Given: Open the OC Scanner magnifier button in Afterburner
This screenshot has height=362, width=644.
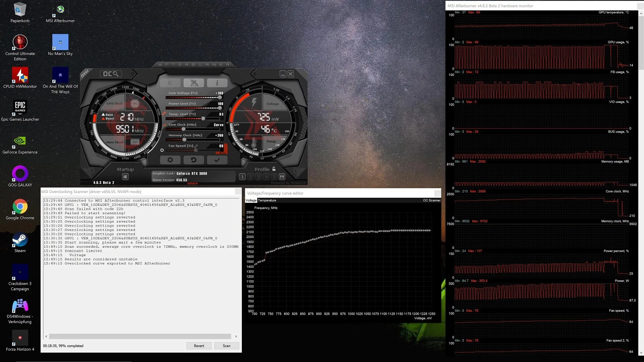Looking at the screenshot, I should point(111,74).
